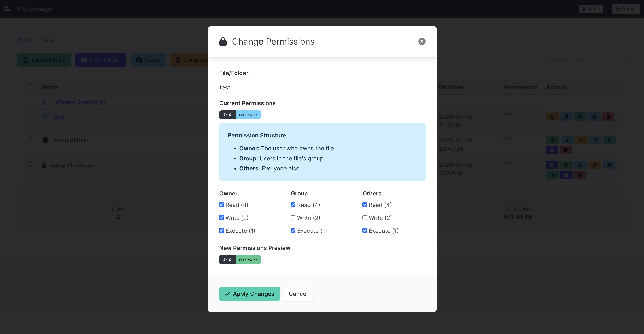Click the copy icon for sample1.heic.zip
The width and height of the screenshot is (644, 334).
point(609,165)
